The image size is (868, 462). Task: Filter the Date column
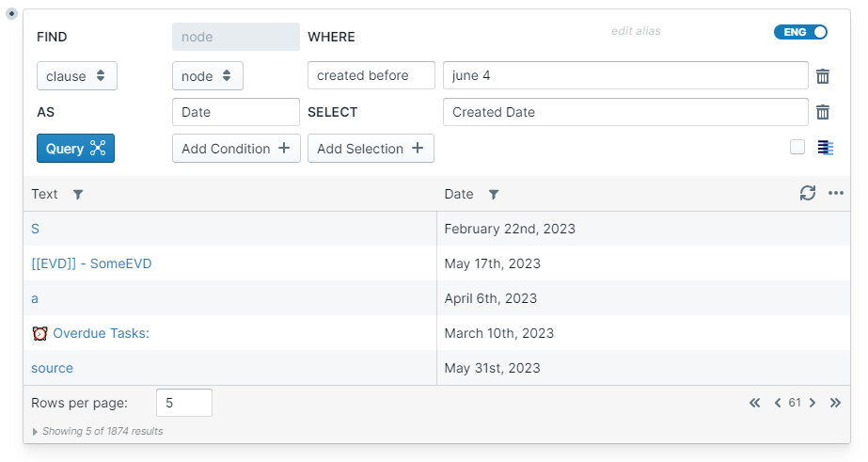pos(494,195)
